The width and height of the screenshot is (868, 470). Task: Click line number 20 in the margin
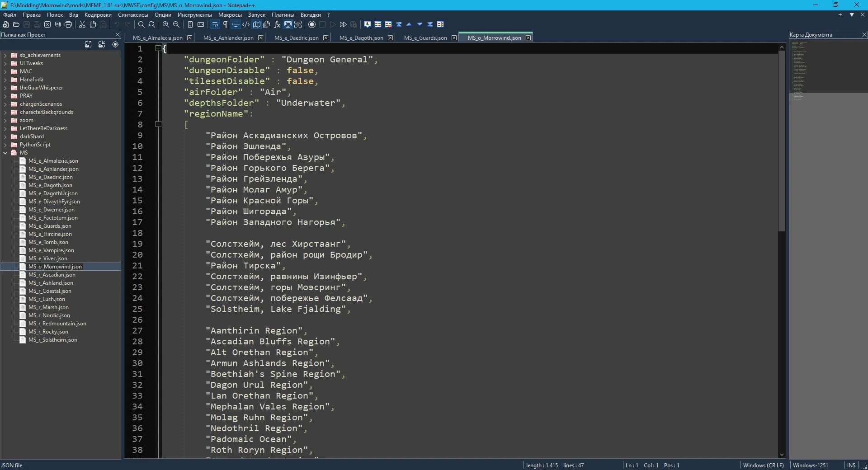[x=137, y=255]
